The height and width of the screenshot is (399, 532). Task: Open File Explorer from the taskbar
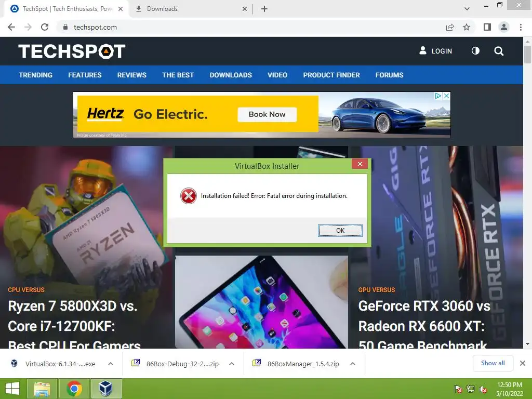pos(42,389)
